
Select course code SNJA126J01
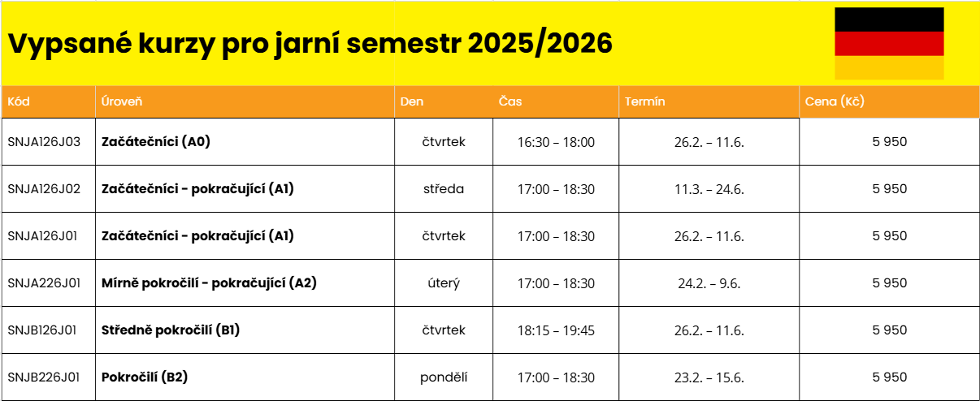44,236
